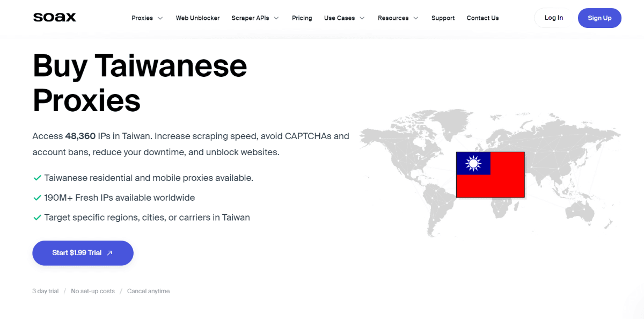Click the Taiwan flag image

pyautogui.click(x=490, y=175)
